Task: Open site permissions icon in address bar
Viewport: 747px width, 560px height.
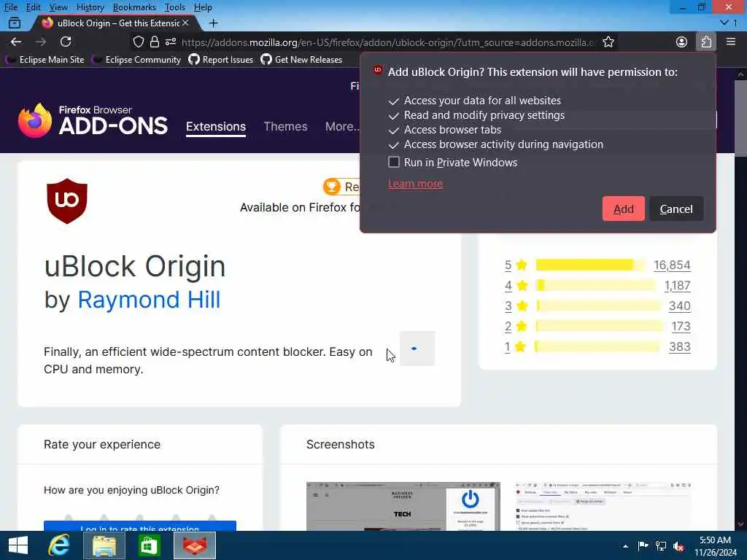Action: (171, 42)
